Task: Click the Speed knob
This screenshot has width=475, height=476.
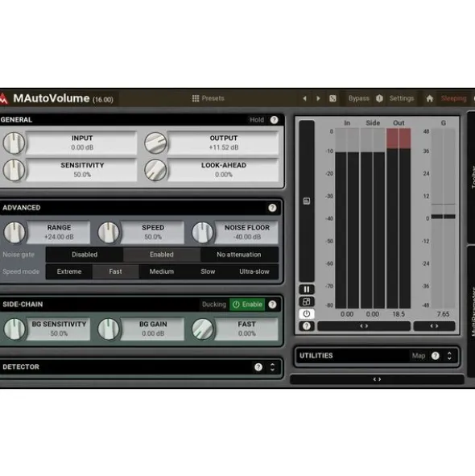Action: [x=109, y=233]
